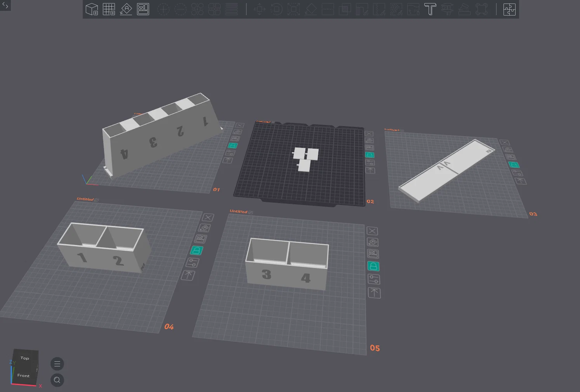The image size is (580, 392).
Task: Arrange objects on plate 05
Action: pos(373,254)
